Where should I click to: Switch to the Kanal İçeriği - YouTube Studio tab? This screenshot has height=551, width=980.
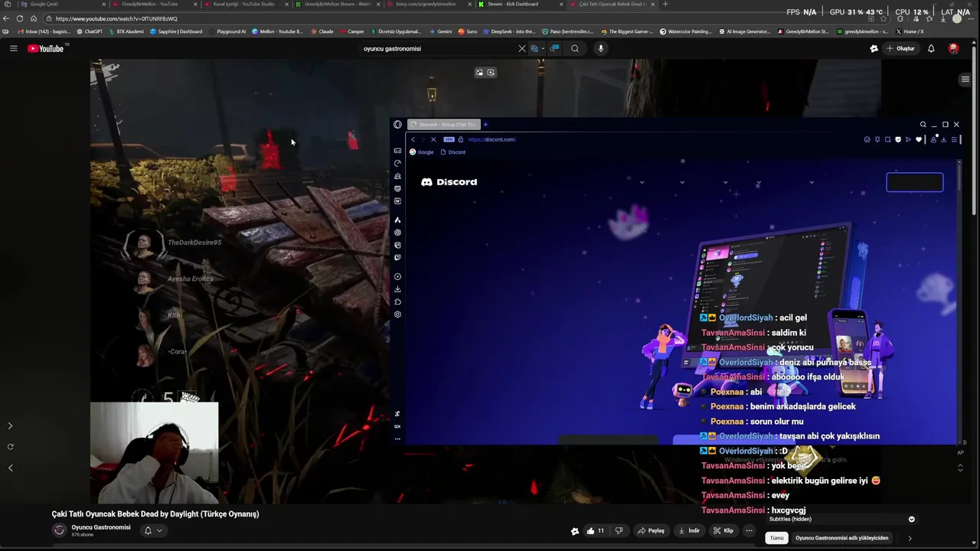[243, 4]
